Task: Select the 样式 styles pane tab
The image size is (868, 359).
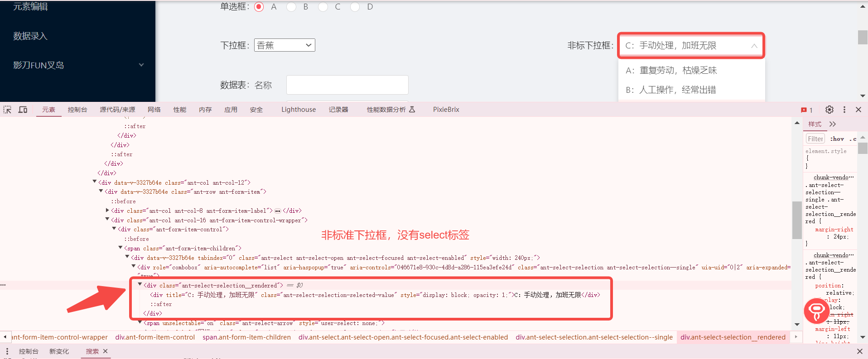Action: coord(815,124)
